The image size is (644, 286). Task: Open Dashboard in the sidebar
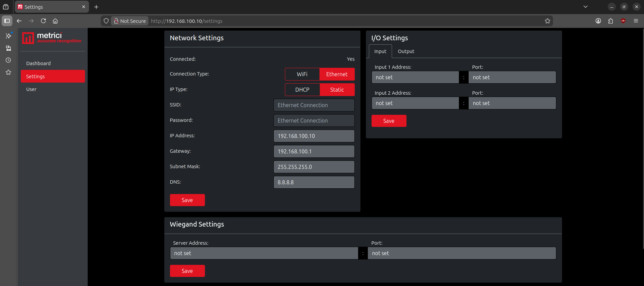pos(53,63)
